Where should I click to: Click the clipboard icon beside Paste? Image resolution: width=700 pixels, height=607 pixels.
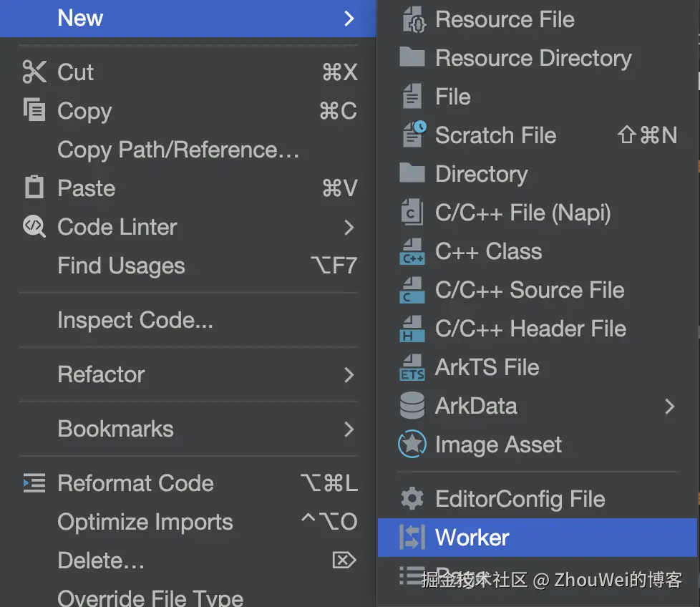34,188
